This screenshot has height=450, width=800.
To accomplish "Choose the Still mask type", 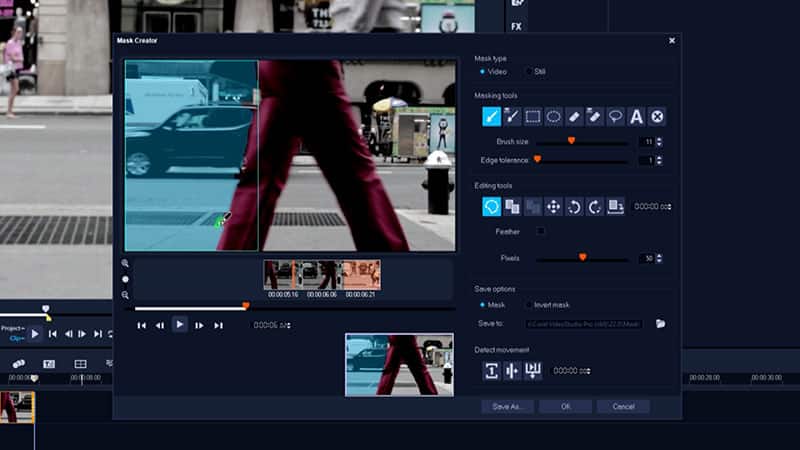I will click(530, 72).
